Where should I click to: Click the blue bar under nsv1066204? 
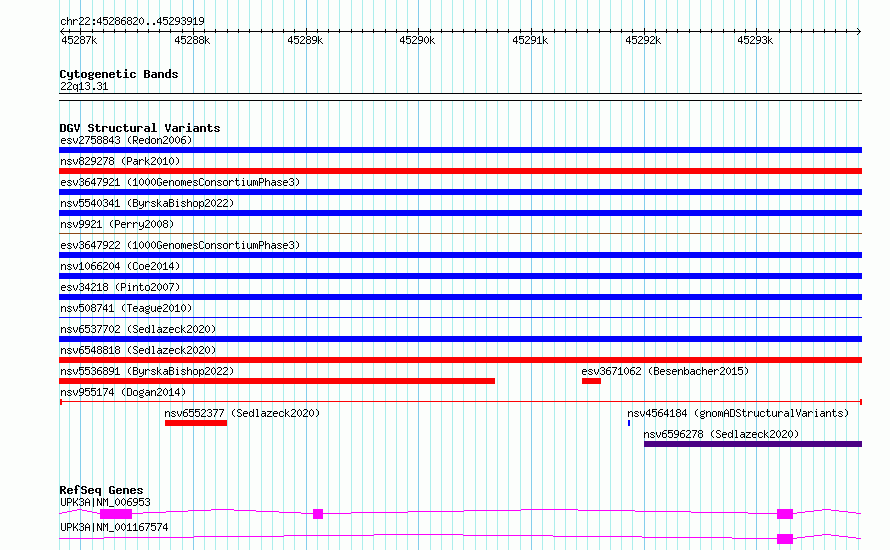460,276
